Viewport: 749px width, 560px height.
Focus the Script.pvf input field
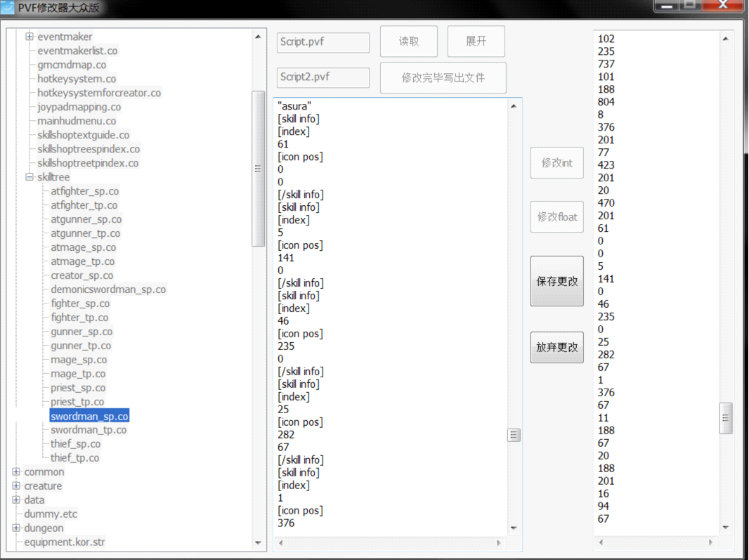pyautogui.click(x=323, y=42)
